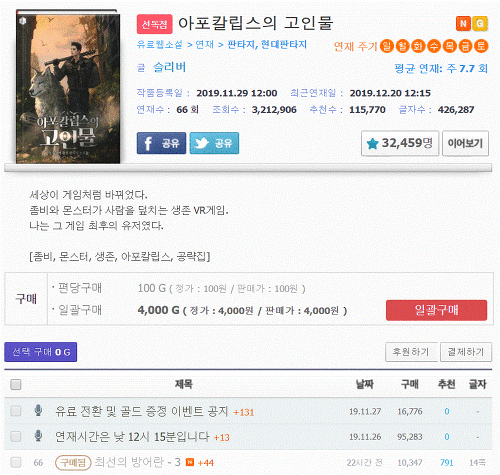Open the 연재 breadcrumb link

pos(205,44)
